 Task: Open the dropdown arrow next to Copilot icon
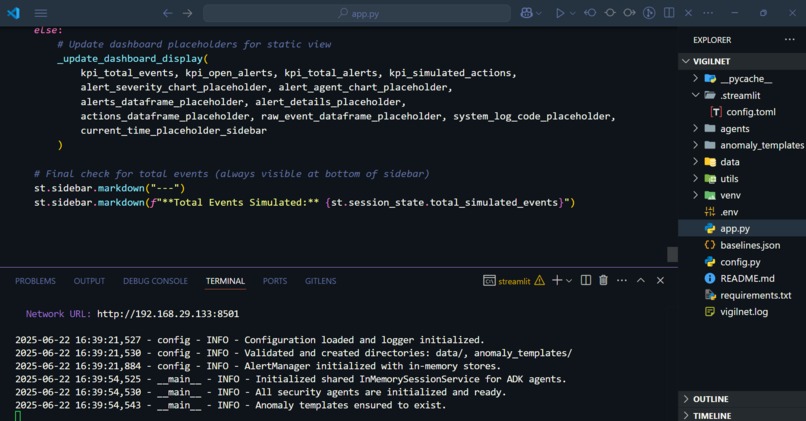click(539, 13)
